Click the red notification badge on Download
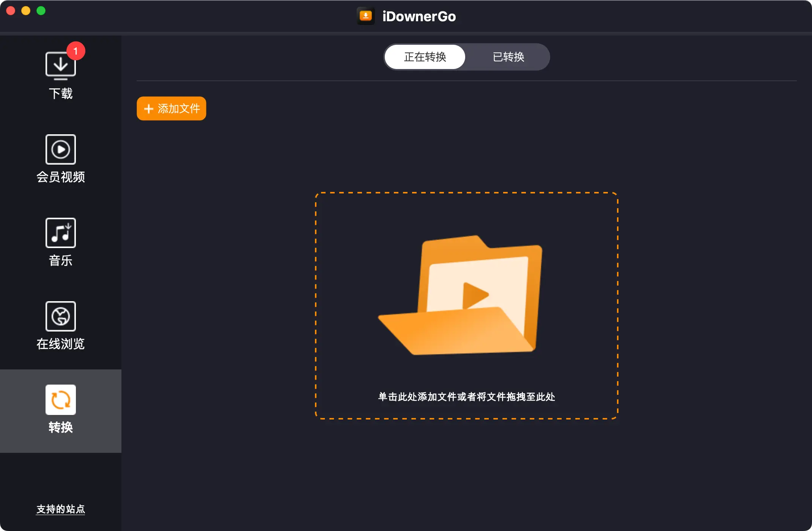Image resolution: width=812 pixels, height=531 pixels. coord(76,51)
